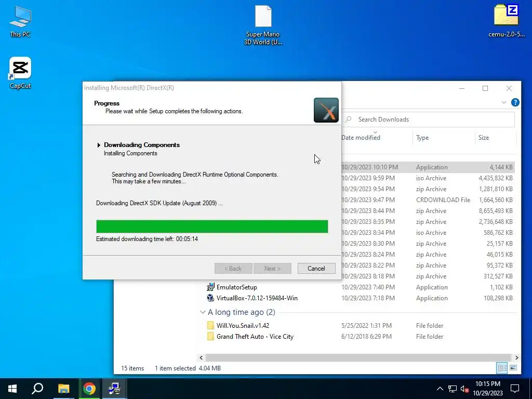Screen dimensions: 532x399
Task: Select iso Archive row sized 4,435,832 KB
Action: (428, 178)
